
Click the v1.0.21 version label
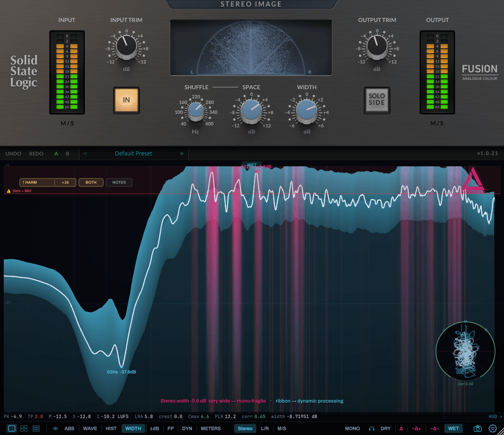(488, 153)
